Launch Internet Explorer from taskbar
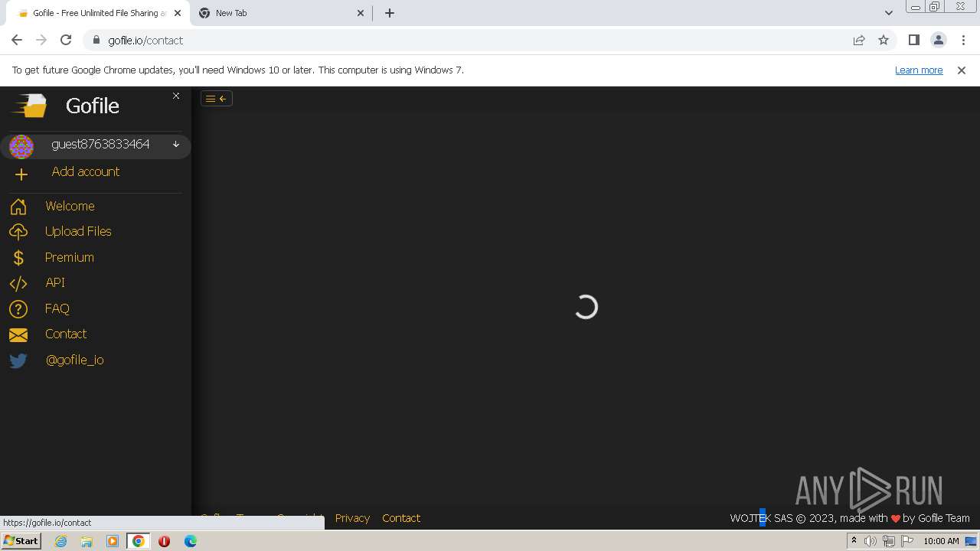The height and width of the screenshot is (551, 980). click(x=61, y=541)
